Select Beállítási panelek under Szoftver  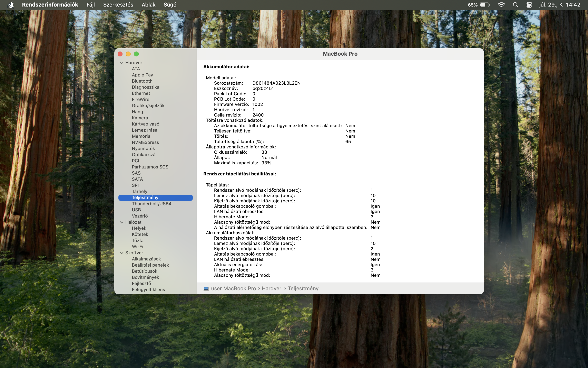(x=156, y=265)
